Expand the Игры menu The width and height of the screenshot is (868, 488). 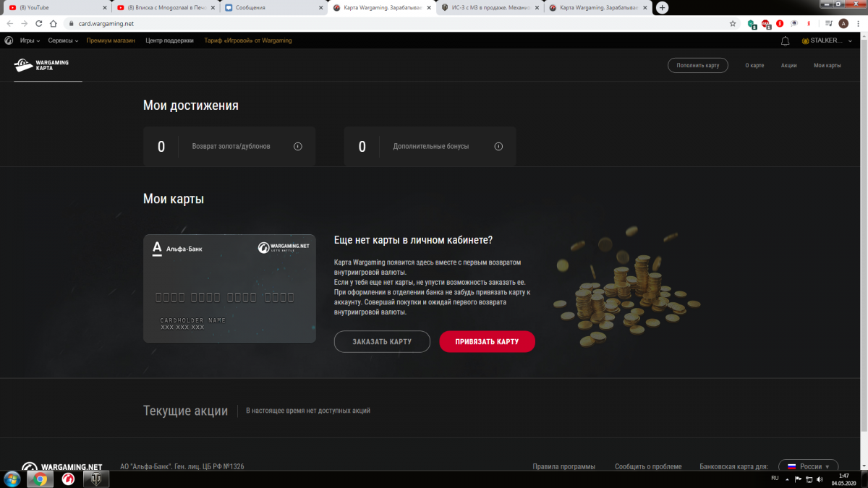point(30,40)
